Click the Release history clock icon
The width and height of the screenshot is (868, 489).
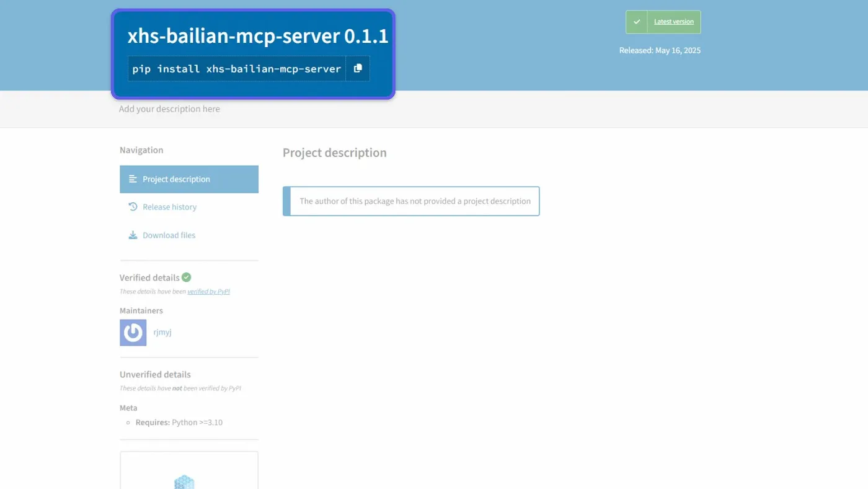coord(133,207)
